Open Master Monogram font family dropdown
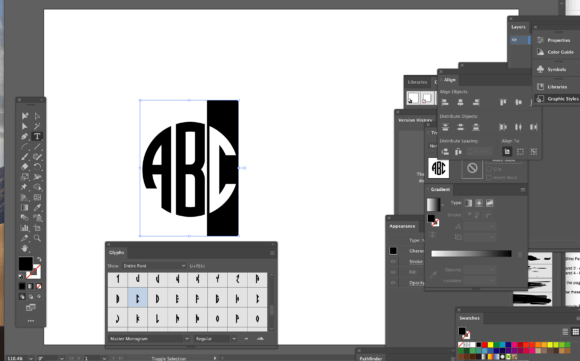 149,339
